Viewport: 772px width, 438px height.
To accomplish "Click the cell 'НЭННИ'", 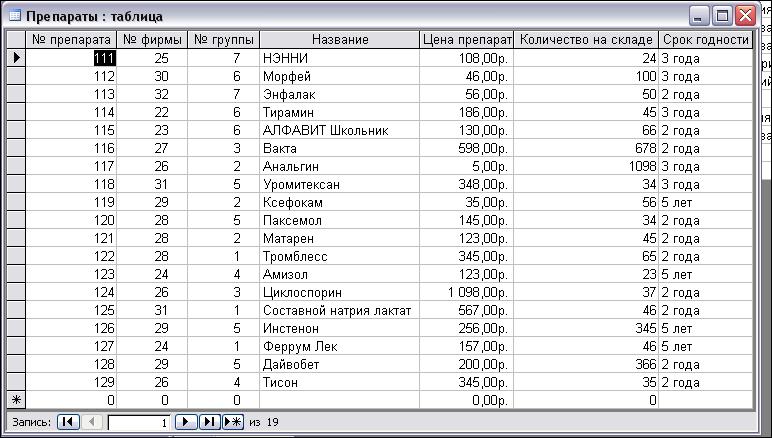I will point(340,58).
